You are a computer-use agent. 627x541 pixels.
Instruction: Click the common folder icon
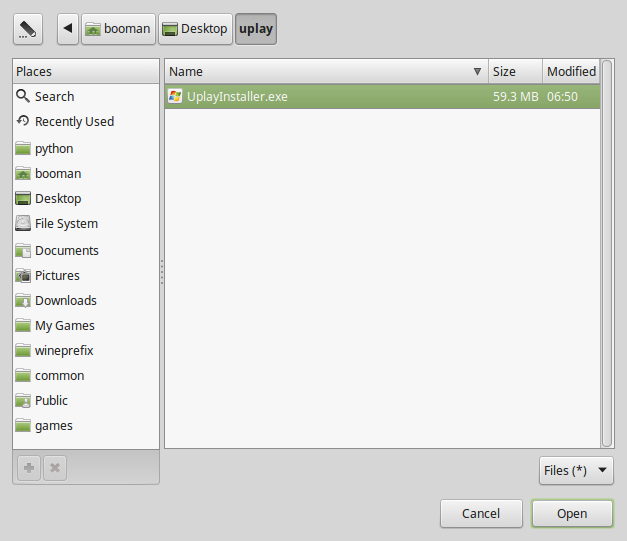[23, 375]
